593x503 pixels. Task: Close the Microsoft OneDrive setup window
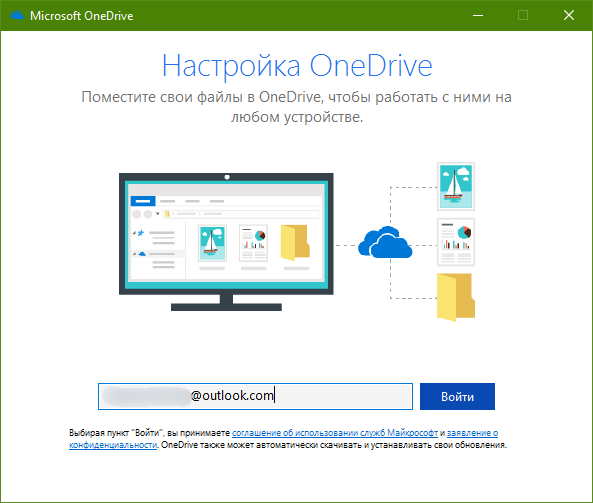tap(569, 16)
